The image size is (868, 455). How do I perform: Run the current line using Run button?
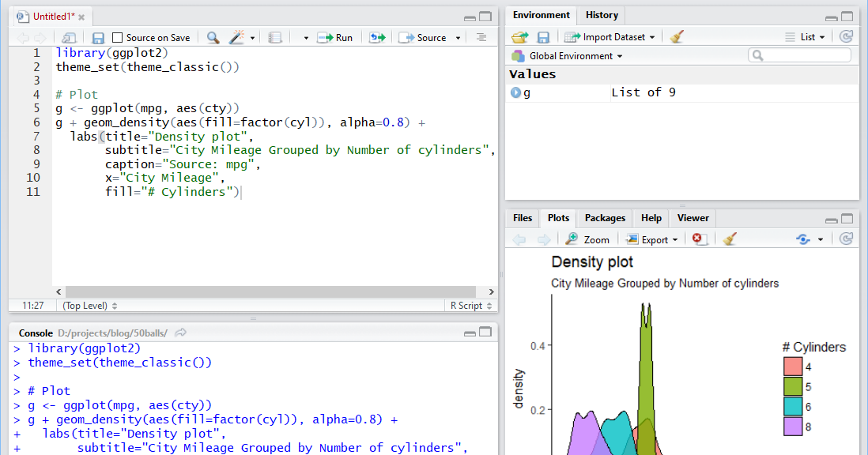tap(335, 36)
